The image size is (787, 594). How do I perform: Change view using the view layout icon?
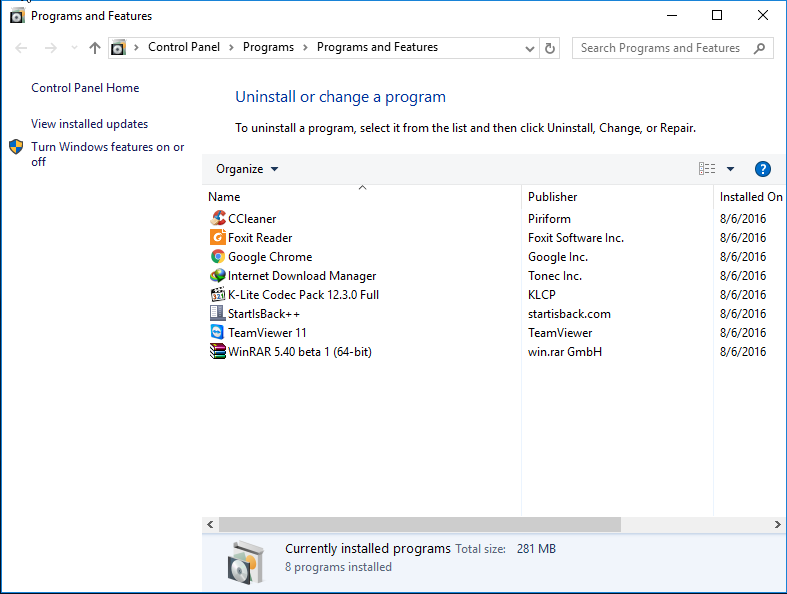point(707,169)
